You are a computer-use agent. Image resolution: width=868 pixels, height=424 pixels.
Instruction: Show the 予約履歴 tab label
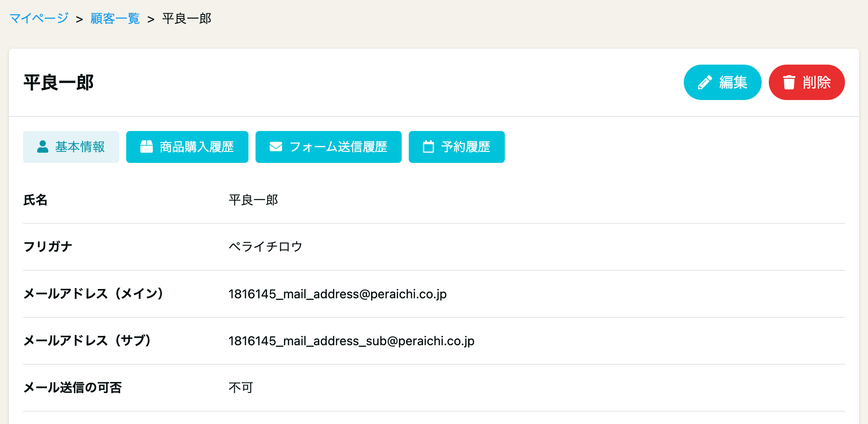point(465,147)
